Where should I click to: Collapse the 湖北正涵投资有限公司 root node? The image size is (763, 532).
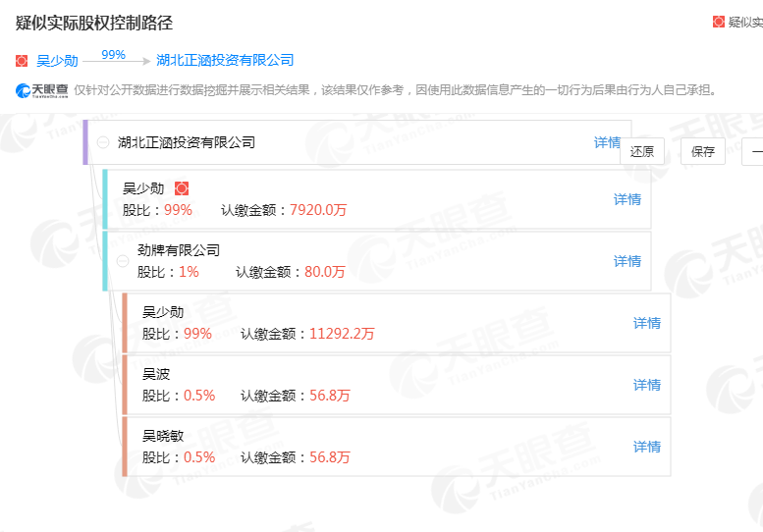click(103, 143)
